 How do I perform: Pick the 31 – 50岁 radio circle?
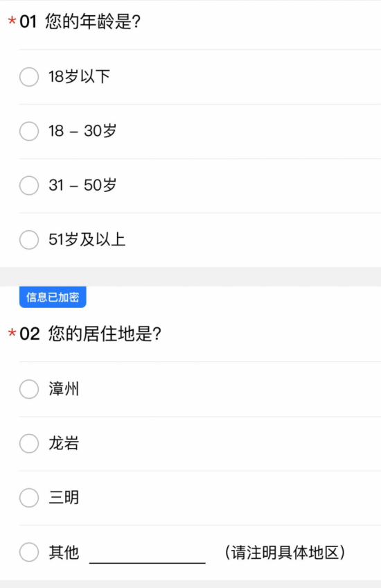tap(29, 185)
